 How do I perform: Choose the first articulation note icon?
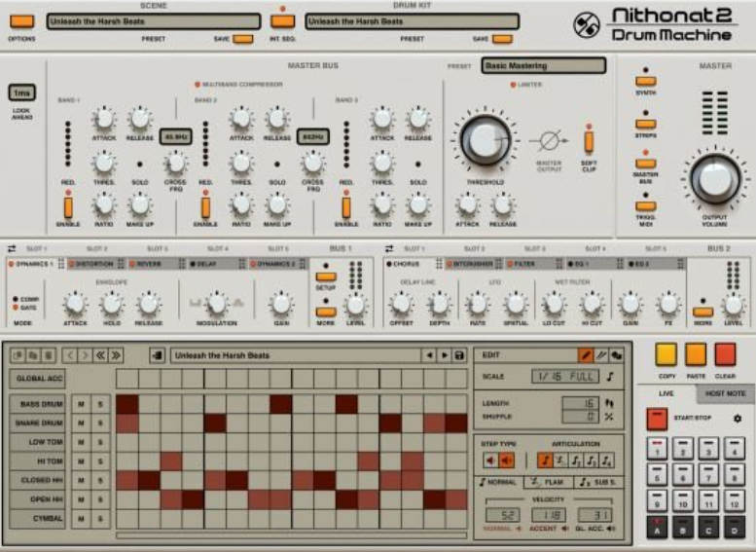click(x=545, y=460)
